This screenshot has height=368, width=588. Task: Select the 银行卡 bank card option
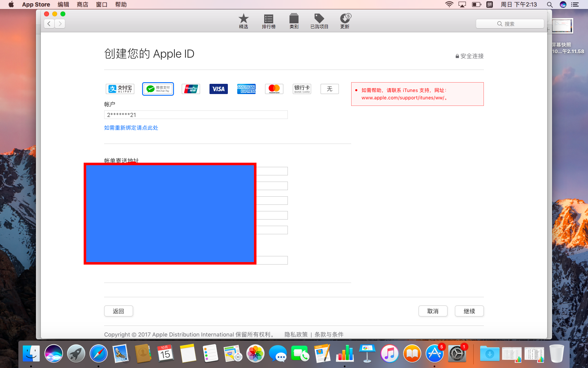pyautogui.click(x=302, y=89)
